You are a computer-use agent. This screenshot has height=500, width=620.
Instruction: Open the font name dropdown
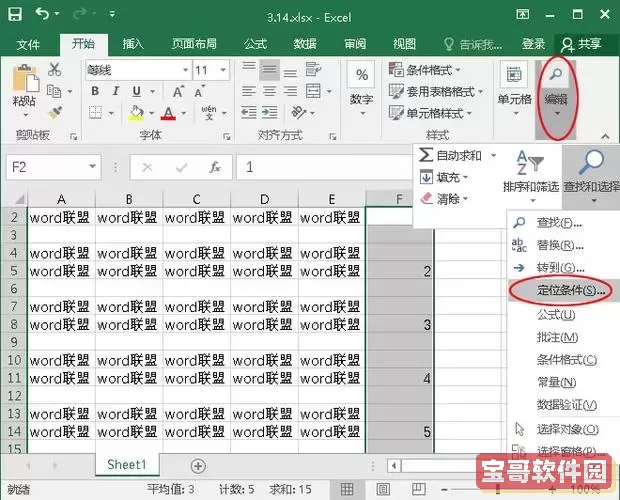pyautogui.click(x=185, y=70)
